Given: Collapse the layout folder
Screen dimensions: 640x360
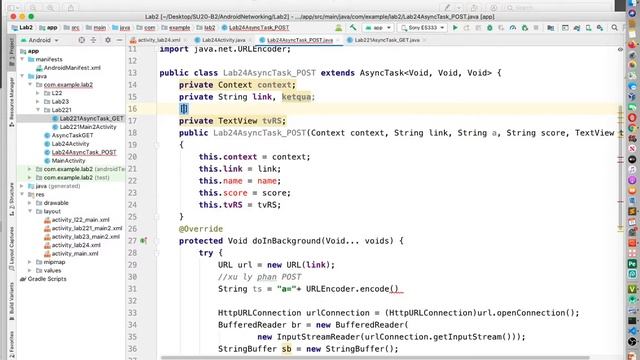Looking at the screenshot, I should (30, 211).
